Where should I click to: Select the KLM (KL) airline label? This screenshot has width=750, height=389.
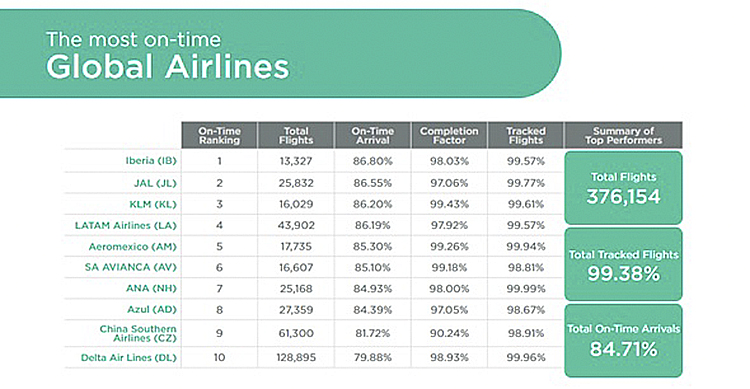[x=153, y=204]
